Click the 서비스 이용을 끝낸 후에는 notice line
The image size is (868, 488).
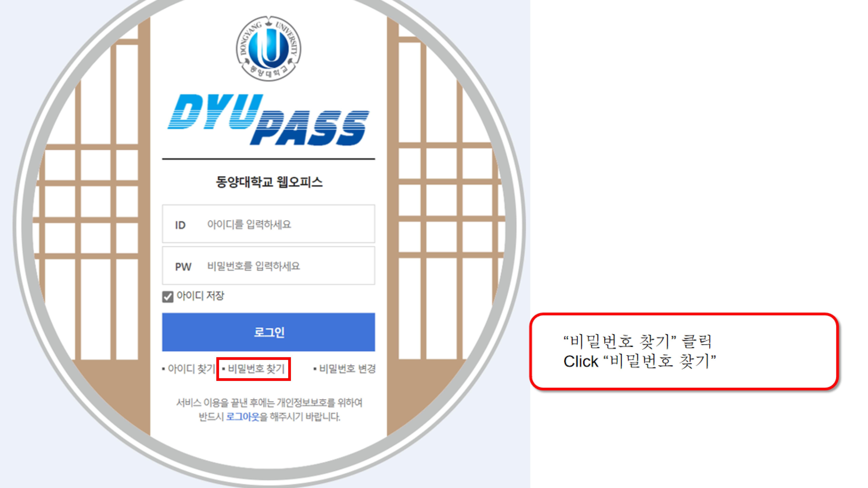coord(269,403)
